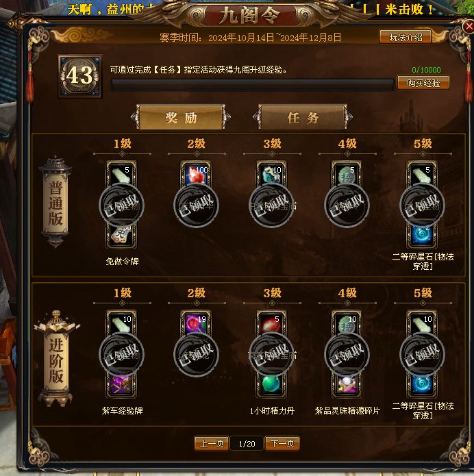
Task: Click the 免做令牌 reward icon in 普通版
Action: 121,236
